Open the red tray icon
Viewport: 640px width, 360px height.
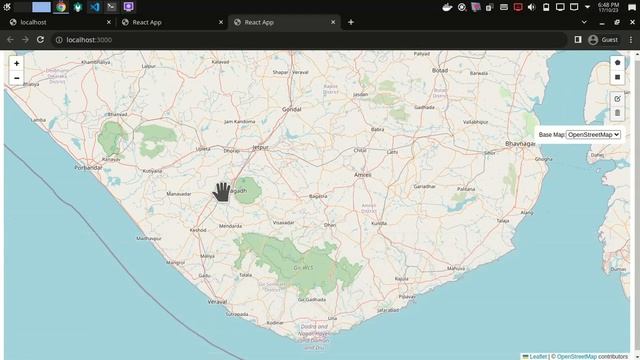518,7
